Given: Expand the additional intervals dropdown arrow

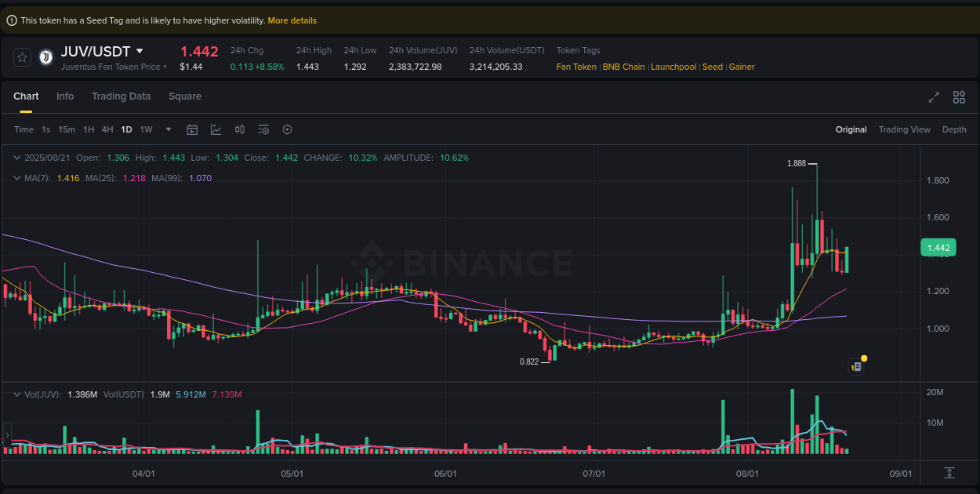Looking at the screenshot, I should [167, 129].
